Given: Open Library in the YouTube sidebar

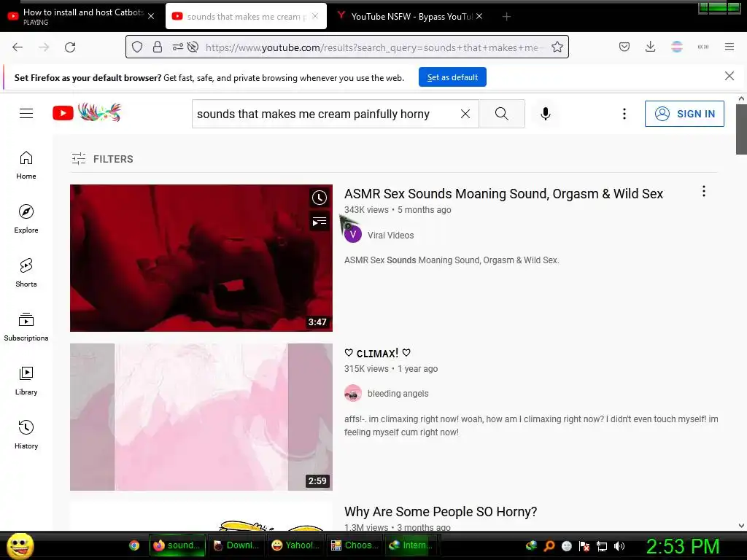Looking at the screenshot, I should click(x=26, y=381).
